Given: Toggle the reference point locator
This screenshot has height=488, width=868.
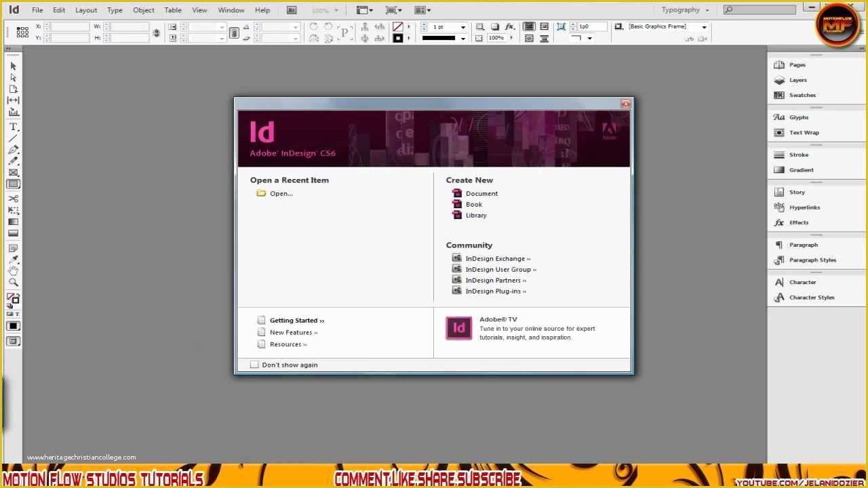Looking at the screenshot, I should [22, 32].
